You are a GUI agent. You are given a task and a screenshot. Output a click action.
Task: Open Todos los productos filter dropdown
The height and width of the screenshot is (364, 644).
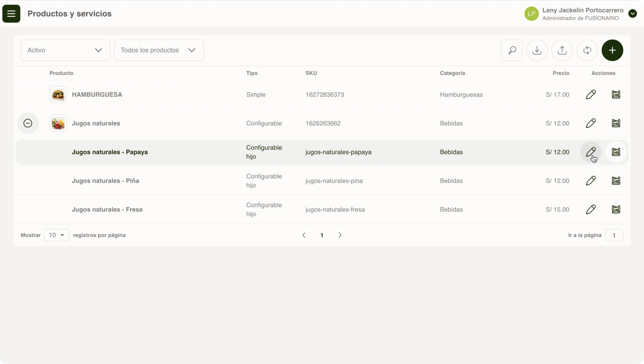click(x=159, y=50)
